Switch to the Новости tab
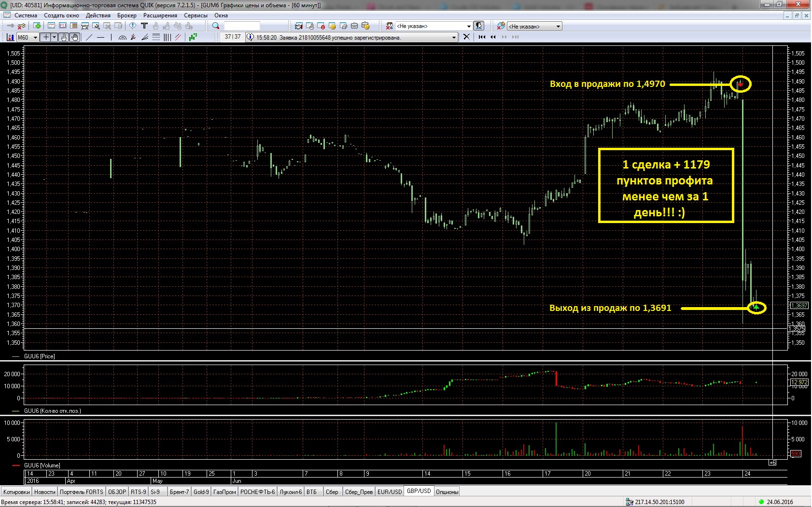 tap(45, 492)
